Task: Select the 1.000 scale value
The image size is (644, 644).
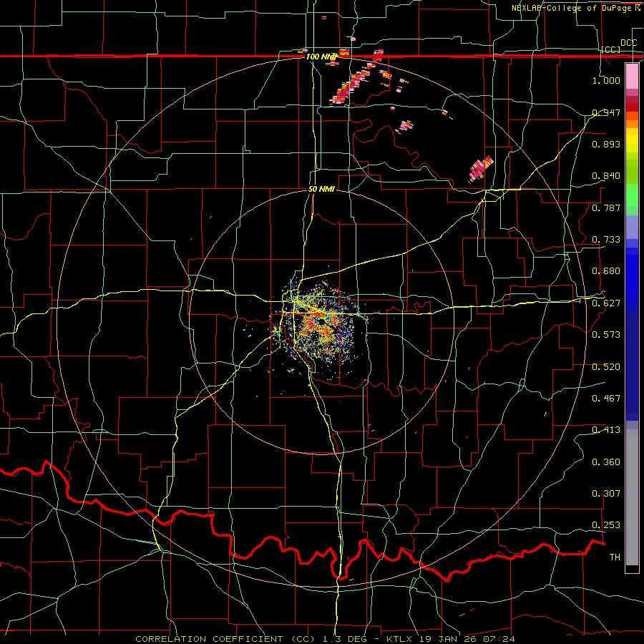Action: 606,80
